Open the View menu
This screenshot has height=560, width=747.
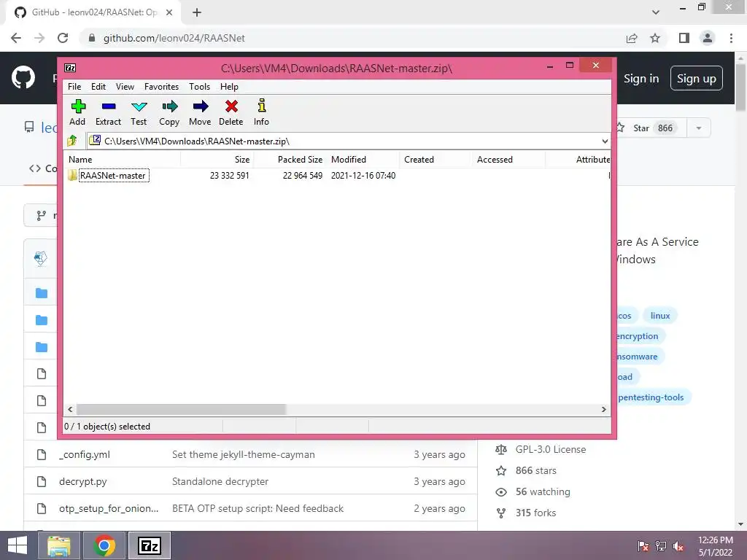click(x=125, y=87)
